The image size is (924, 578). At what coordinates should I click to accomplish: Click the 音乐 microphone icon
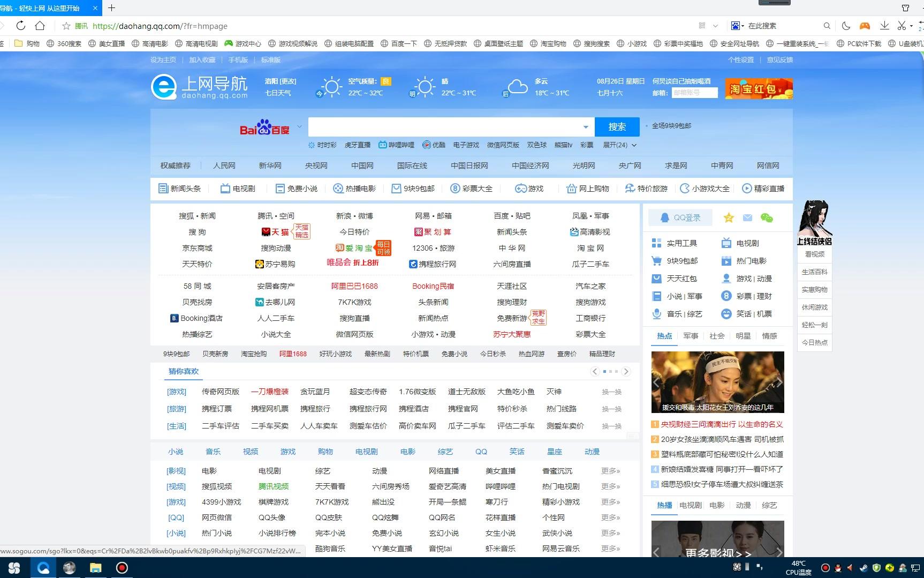click(656, 314)
